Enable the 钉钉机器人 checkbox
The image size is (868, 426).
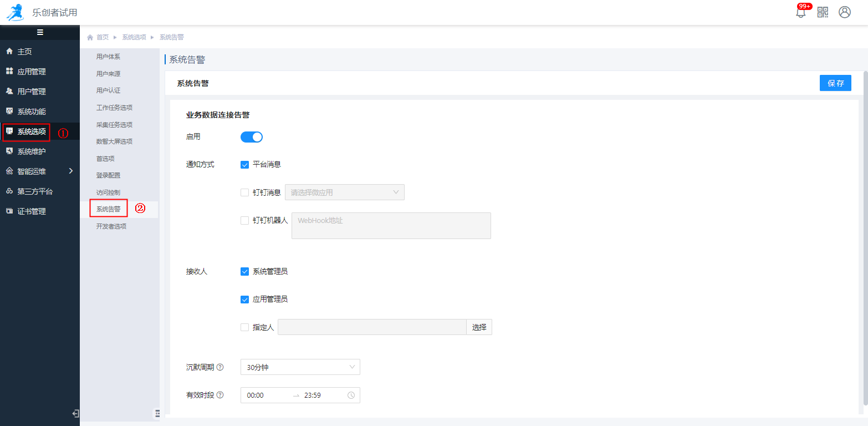pyautogui.click(x=244, y=220)
